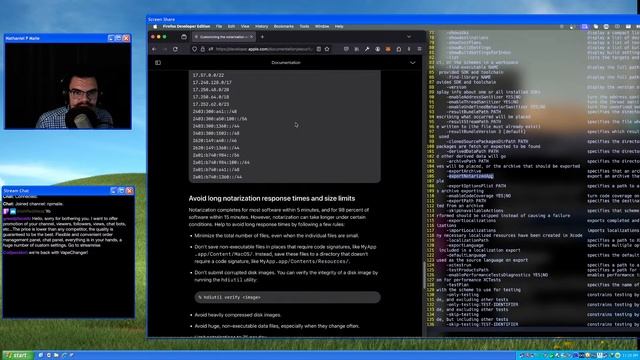Viewport: 640px width, 360px height.
Task: Maximize the Nathaniel webcam window
Action: click(x=118, y=38)
